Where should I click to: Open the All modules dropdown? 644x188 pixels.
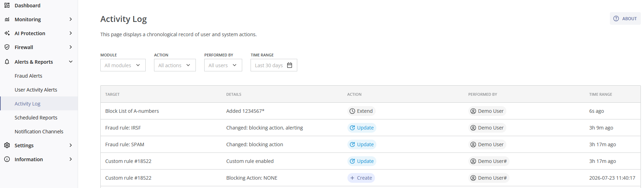click(123, 65)
